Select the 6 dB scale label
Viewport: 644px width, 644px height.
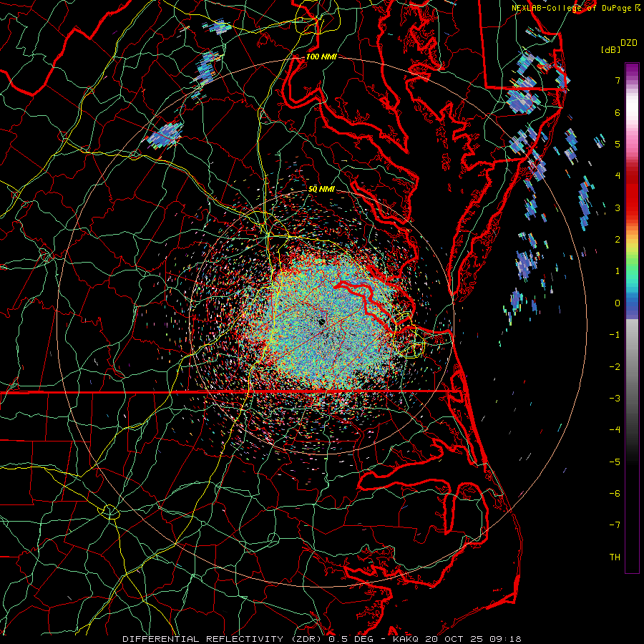click(x=618, y=112)
